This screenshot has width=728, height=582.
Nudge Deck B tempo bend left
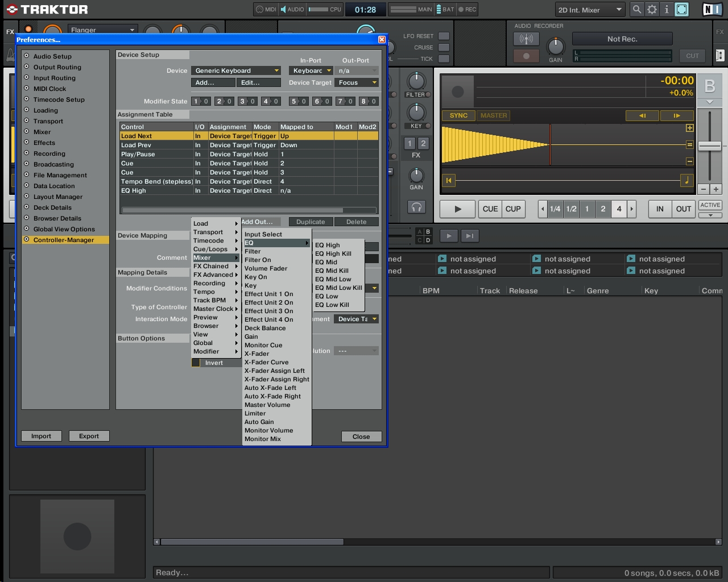click(642, 115)
